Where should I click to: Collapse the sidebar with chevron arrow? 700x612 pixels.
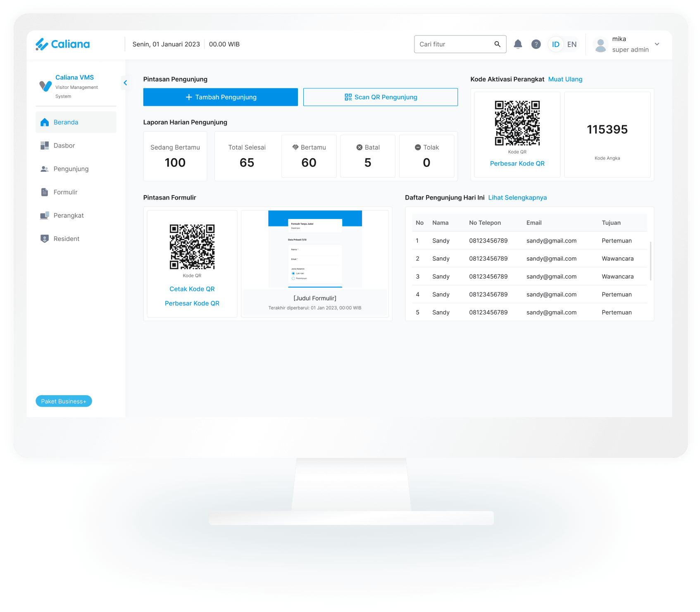coord(125,83)
